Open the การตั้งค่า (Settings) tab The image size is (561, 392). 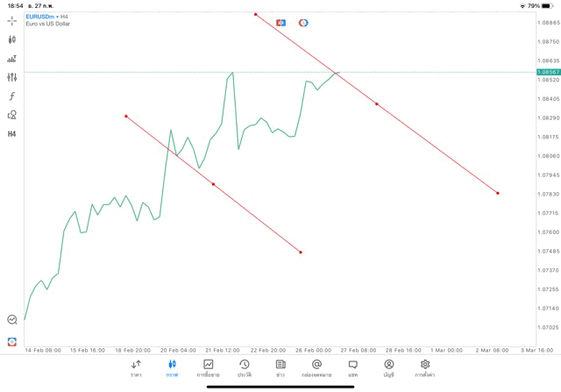click(x=425, y=367)
